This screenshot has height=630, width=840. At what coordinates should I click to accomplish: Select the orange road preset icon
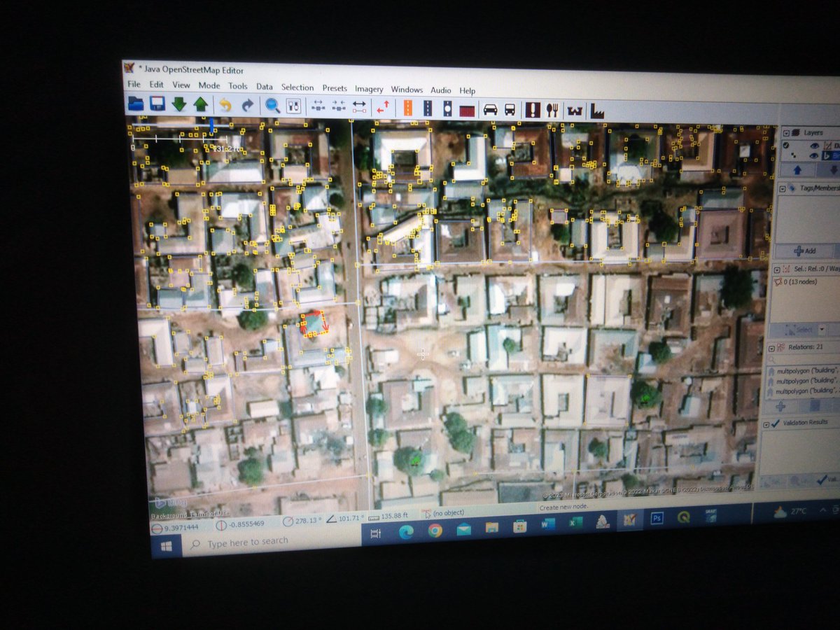click(x=408, y=108)
